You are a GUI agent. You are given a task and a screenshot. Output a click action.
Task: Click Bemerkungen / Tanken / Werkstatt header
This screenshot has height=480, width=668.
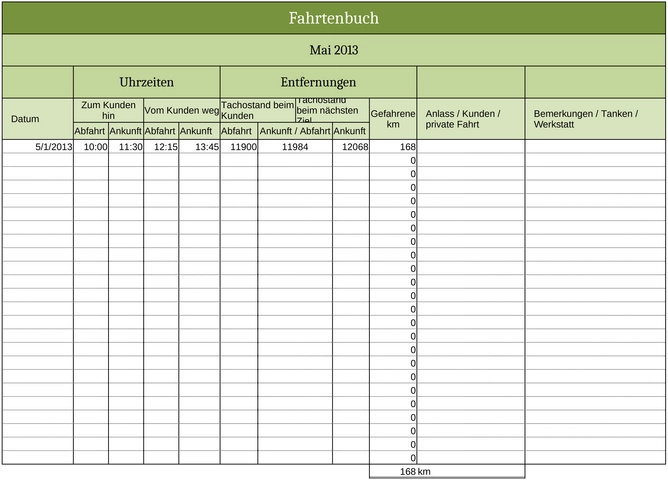pyautogui.click(x=595, y=119)
